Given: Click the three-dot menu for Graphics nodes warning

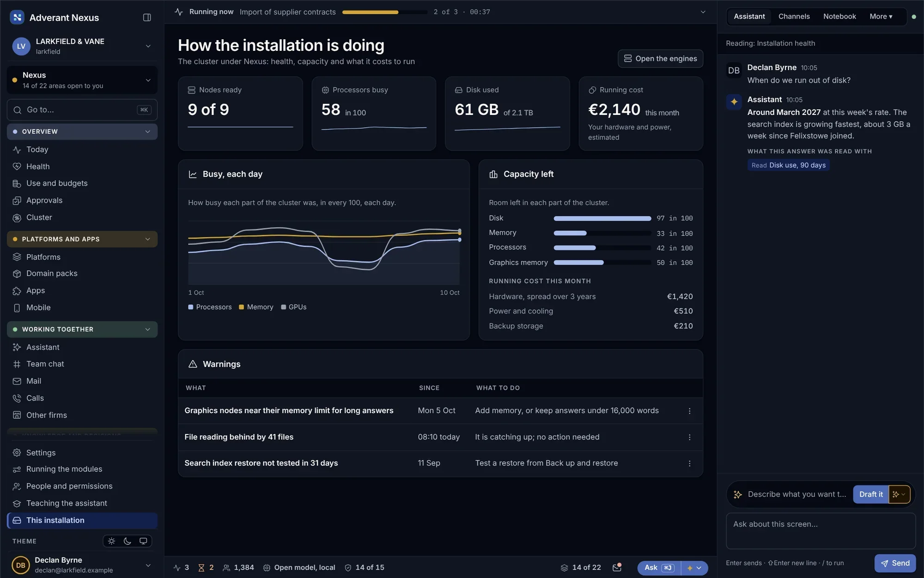Looking at the screenshot, I should coord(689,411).
